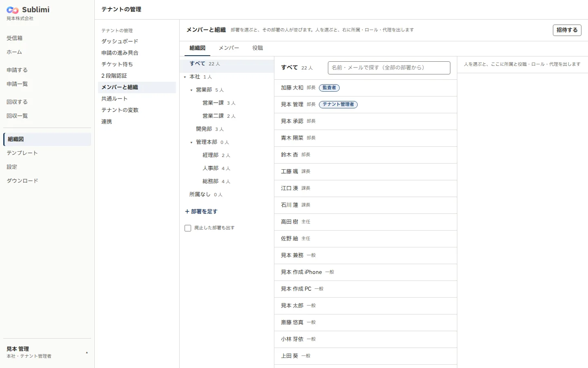Switch to the メンバー tab
The width and height of the screenshot is (588, 368).
click(229, 48)
